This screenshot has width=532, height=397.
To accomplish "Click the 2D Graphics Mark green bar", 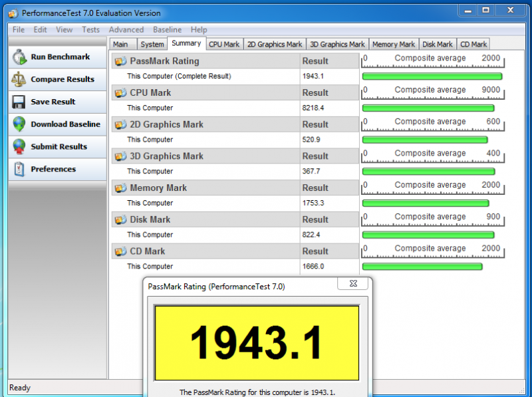I will point(425,140).
